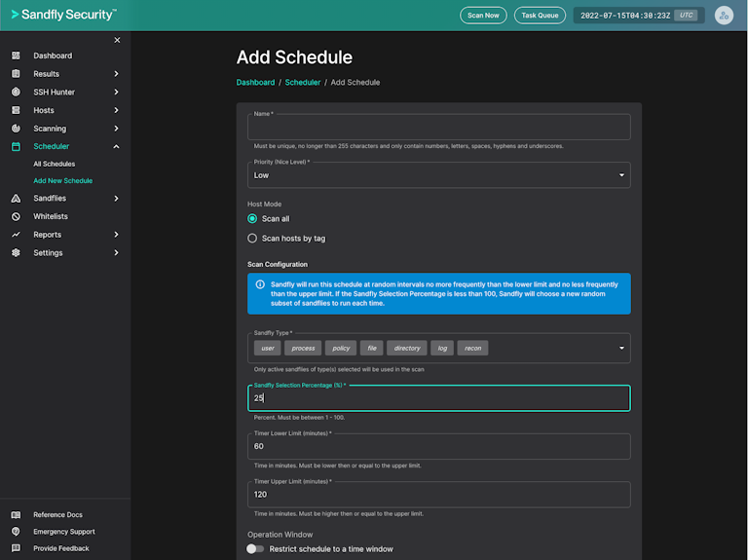The width and height of the screenshot is (748, 560).
Task: Expand the Settings submenu chevron
Action: pos(116,253)
